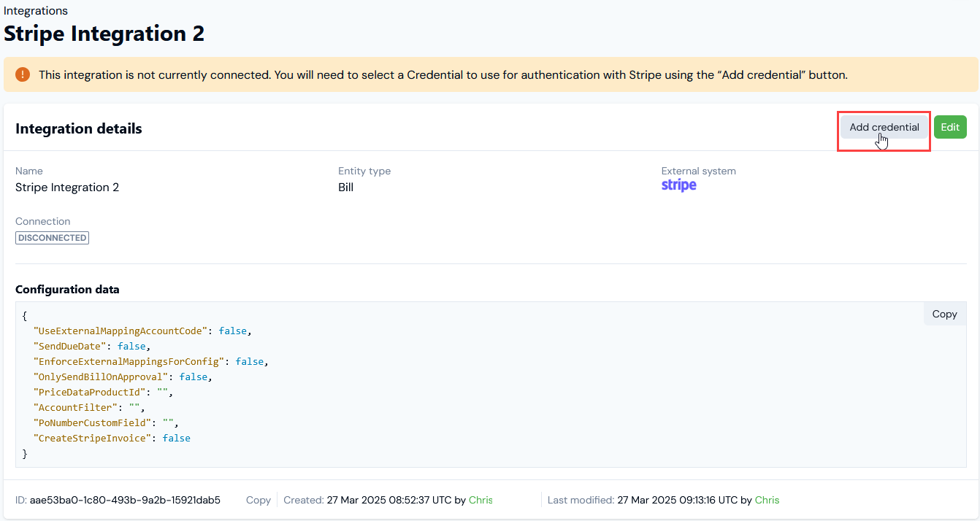
Task: Click the EnforceExternalMappingsForConfig JSON line
Action: [x=151, y=361]
